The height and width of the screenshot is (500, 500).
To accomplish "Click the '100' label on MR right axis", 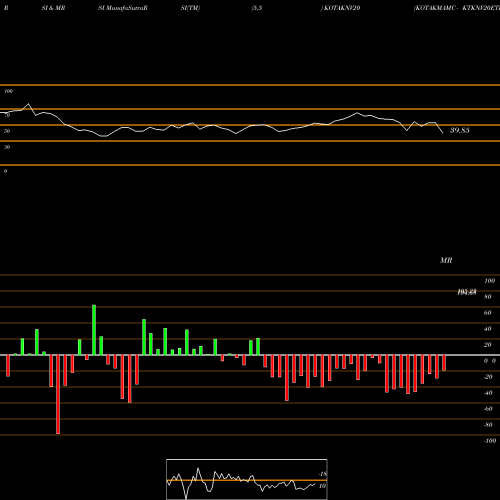I will tap(490, 281).
